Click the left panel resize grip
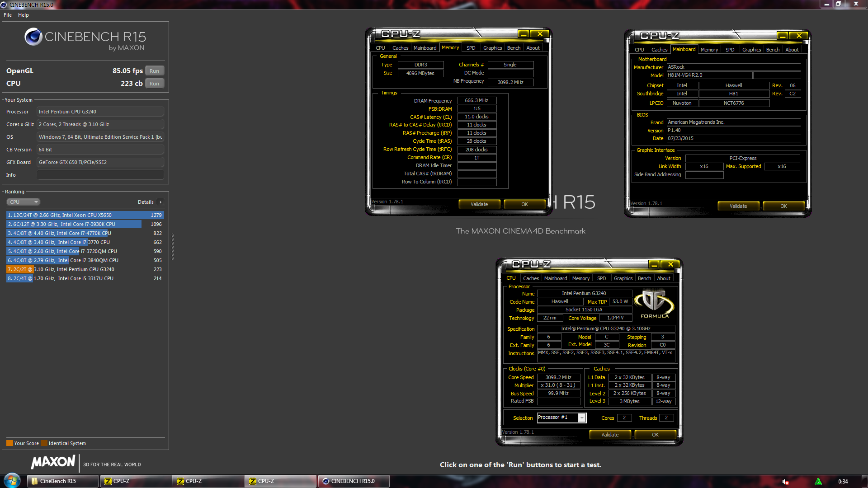Screen dimensions: 868x488 pos(173,247)
